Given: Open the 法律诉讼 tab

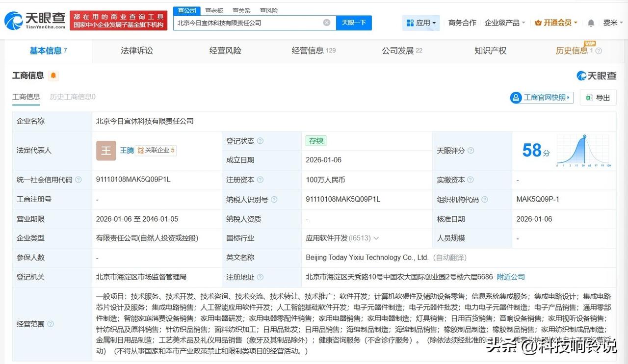Looking at the screenshot, I should 137,51.
